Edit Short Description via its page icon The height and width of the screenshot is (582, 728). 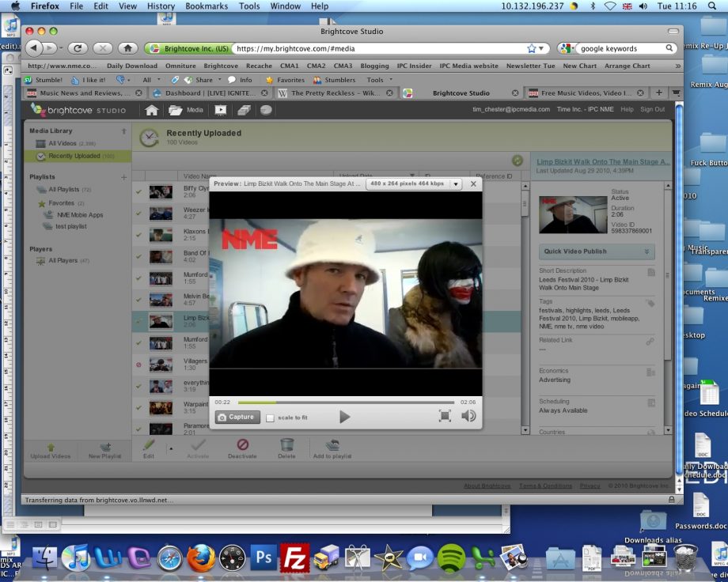click(x=651, y=272)
